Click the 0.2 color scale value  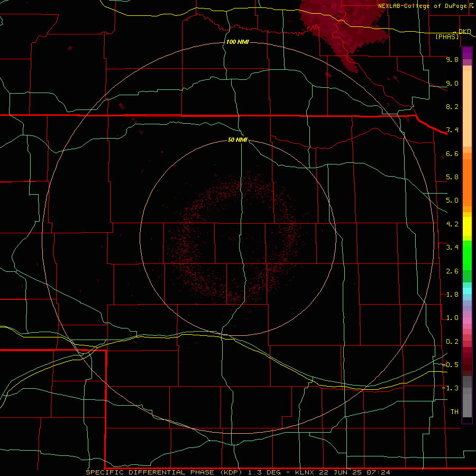(452, 342)
